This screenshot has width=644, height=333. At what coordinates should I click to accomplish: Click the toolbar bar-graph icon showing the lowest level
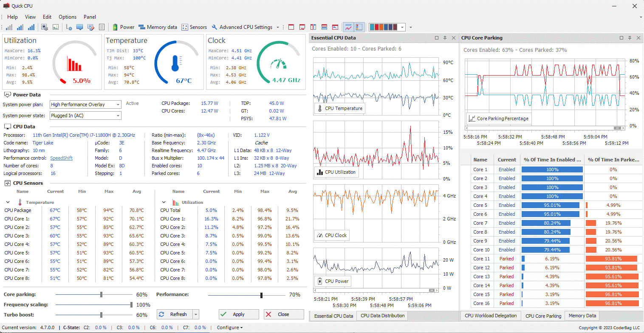pyautogui.click(x=9, y=27)
